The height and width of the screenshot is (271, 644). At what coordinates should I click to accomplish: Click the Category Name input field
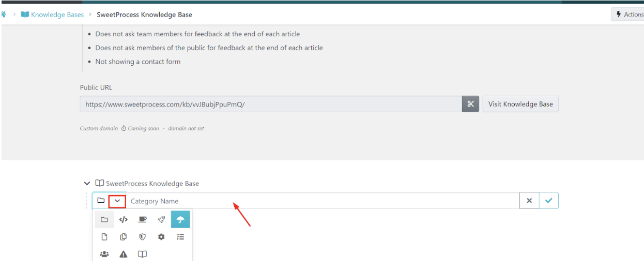323,201
